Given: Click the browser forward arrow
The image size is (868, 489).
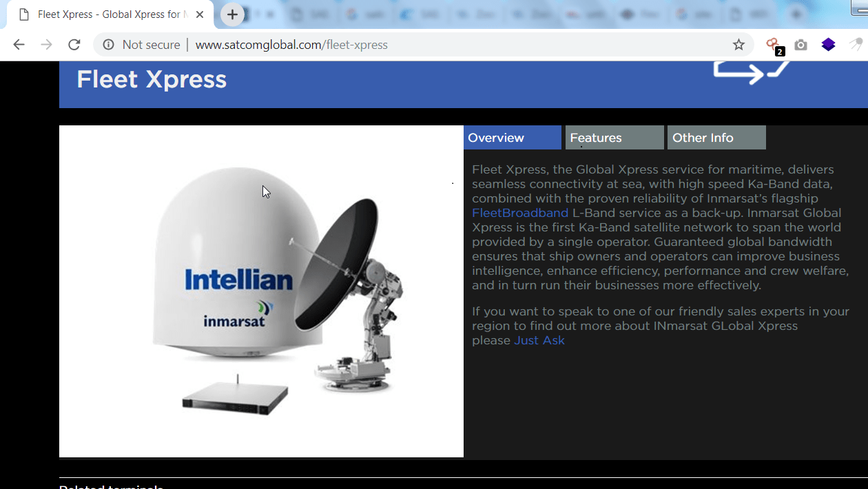Looking at the screenshot, I should pyautogui.click(x=46, y=45).
